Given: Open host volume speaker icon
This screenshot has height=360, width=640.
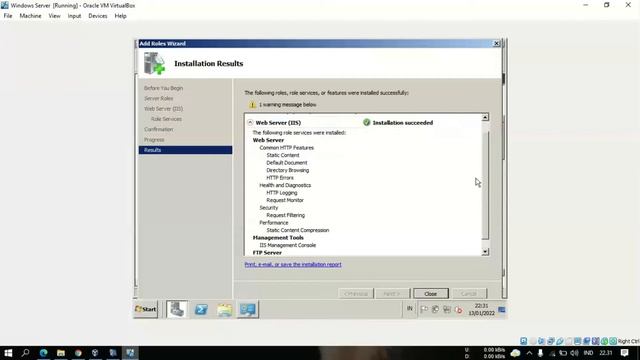Looking at the screenshot, I should 574,353.
